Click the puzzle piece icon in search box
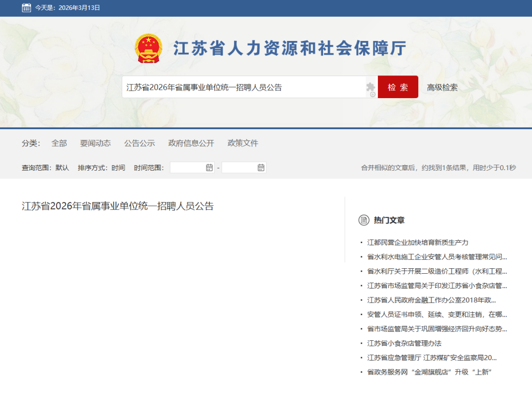The width and height of the screenshot is (532, 397). (x=370, y=87)
